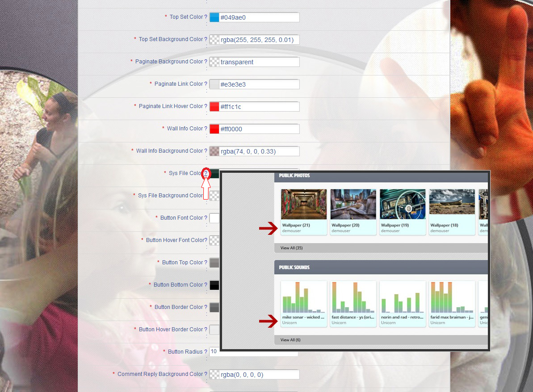Image resolution: width=533 pixels, height=392 pixels.
Task: Open the Wall Info Color help tooltip
Action: pyautogui.click(x=206, y=129)
